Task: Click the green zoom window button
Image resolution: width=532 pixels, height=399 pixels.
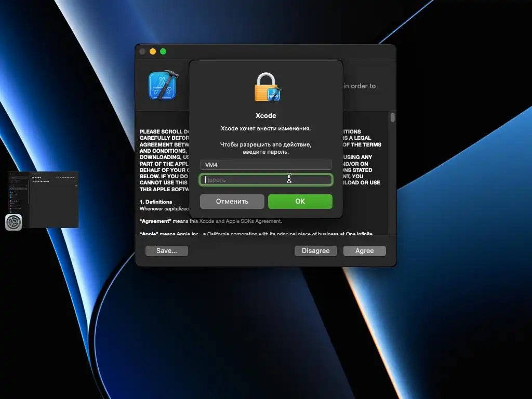Action: tap(163, 51)
